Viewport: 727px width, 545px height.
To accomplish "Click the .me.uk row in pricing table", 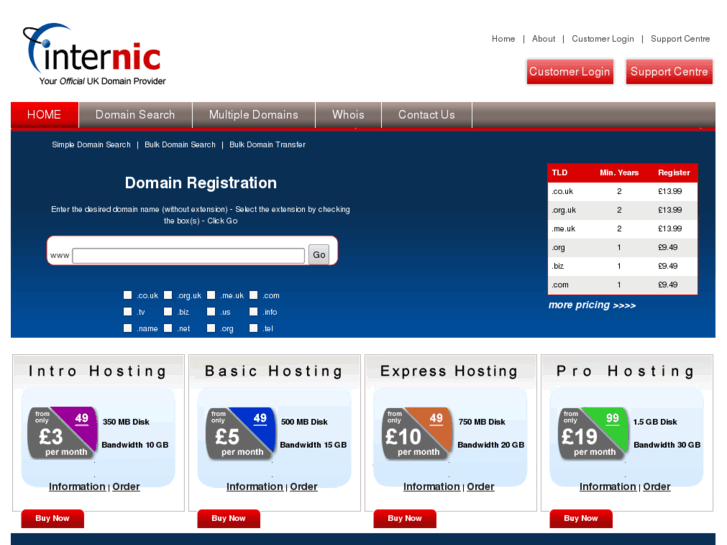I will pos(623,229).
